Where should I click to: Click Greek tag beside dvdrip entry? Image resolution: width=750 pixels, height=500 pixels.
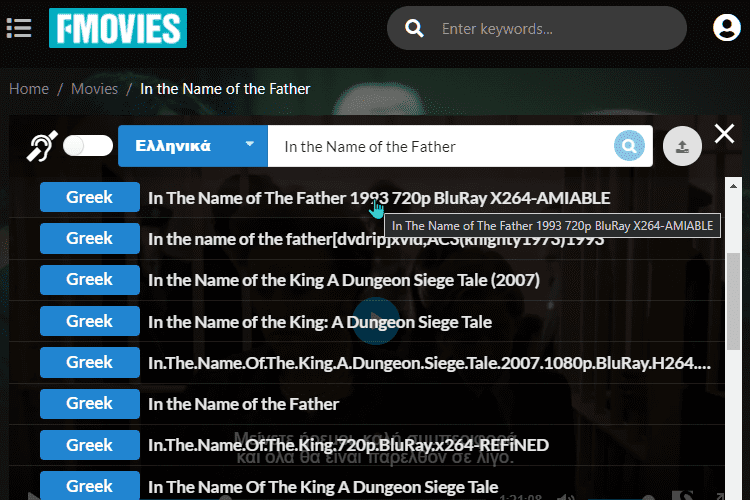coord(90,238)
